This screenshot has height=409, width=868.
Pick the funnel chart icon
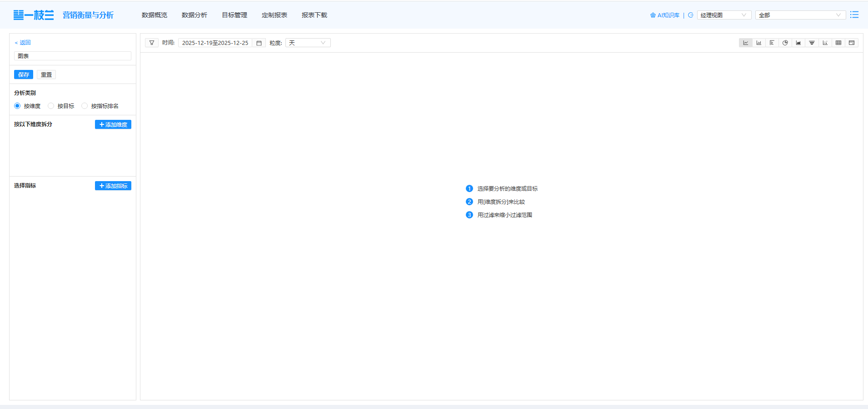pos(812,43)
